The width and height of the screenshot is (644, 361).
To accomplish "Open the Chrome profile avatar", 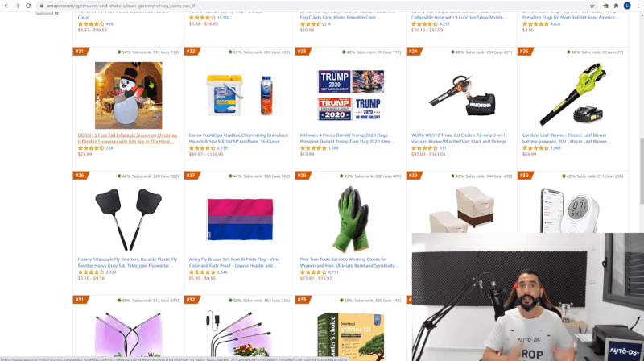I will coord(627,6).
